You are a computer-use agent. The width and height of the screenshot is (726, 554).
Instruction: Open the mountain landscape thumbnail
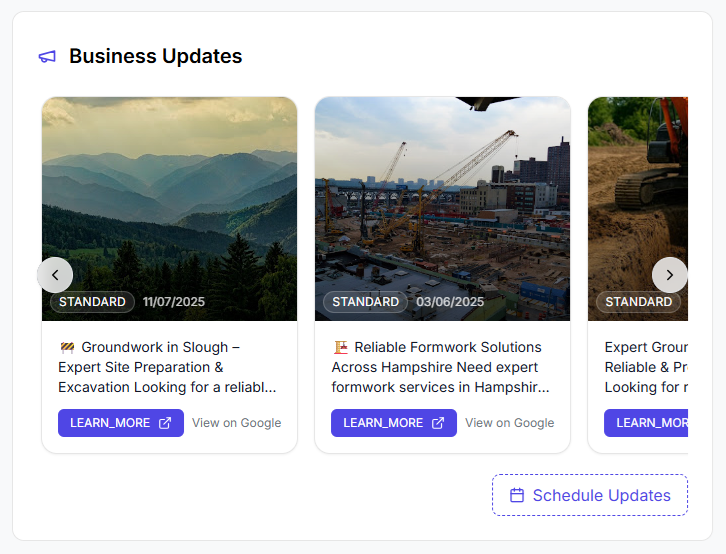[x=169, y=209]
